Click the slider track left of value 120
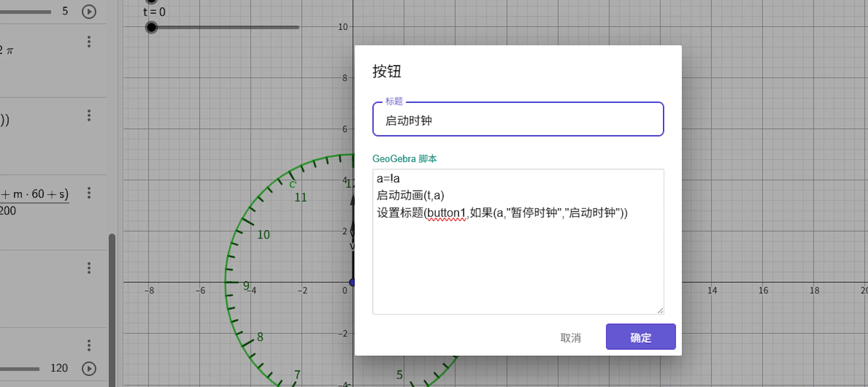This screenshot has height=387, width=868. [20, 369]
